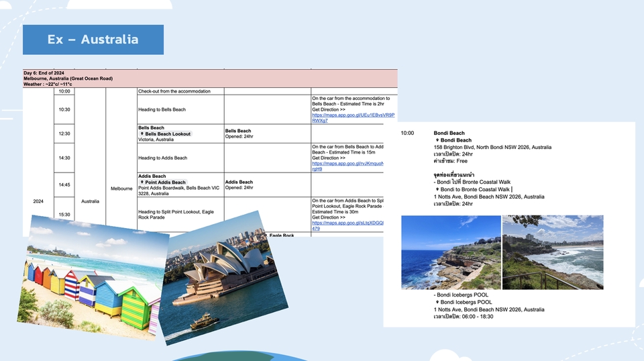Click the 10:00 time in the Bondi panel
The image size is (644, 361).
tap(407, 133)
